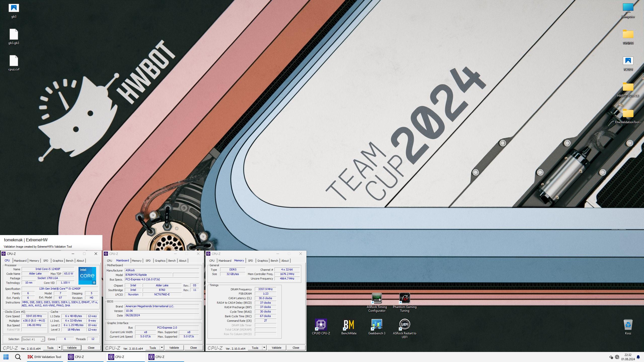Click Validate in the Memory window
Screen dimensions: 644x362
click(x=276, y=348)
